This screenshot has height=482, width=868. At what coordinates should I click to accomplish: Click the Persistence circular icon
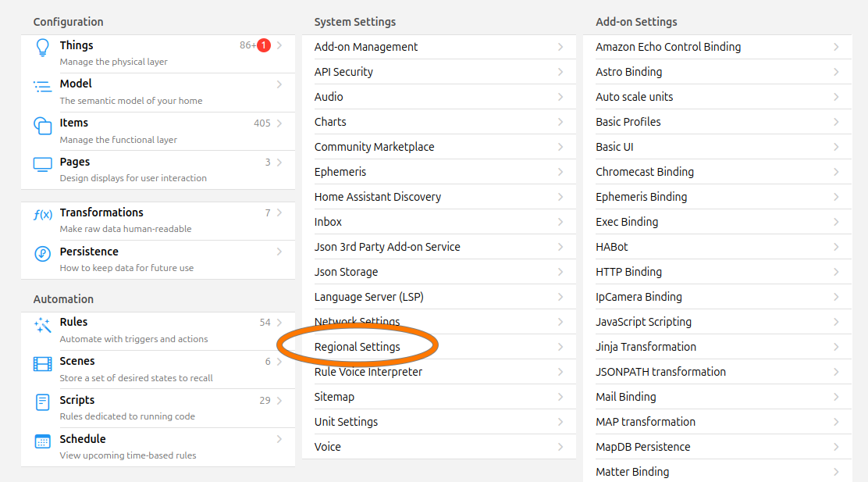pyautogui.click(x=43, y=254)
